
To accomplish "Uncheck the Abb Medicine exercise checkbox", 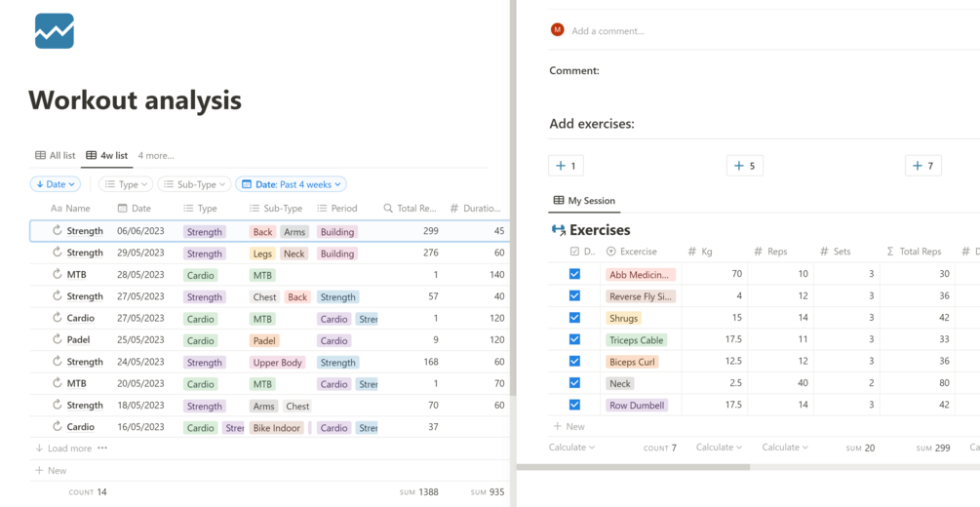I will tap(574, 274).
